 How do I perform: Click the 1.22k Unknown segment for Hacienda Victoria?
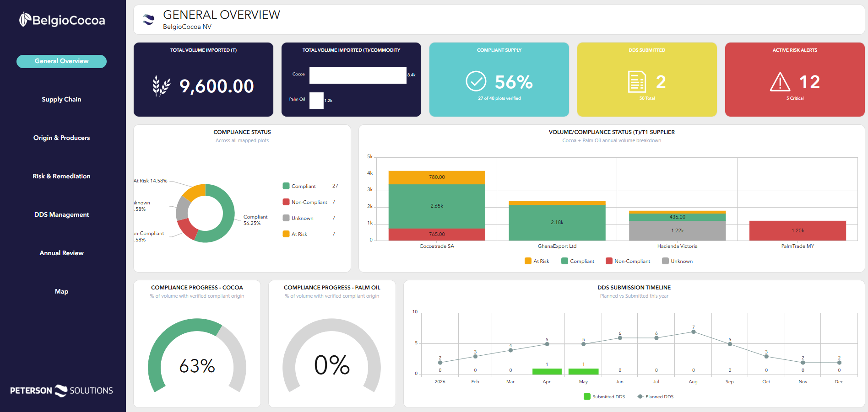[x=678, y=230]
